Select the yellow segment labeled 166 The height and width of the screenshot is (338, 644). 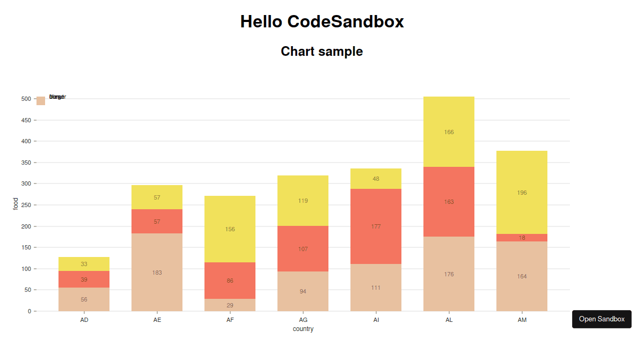point(449,131)
